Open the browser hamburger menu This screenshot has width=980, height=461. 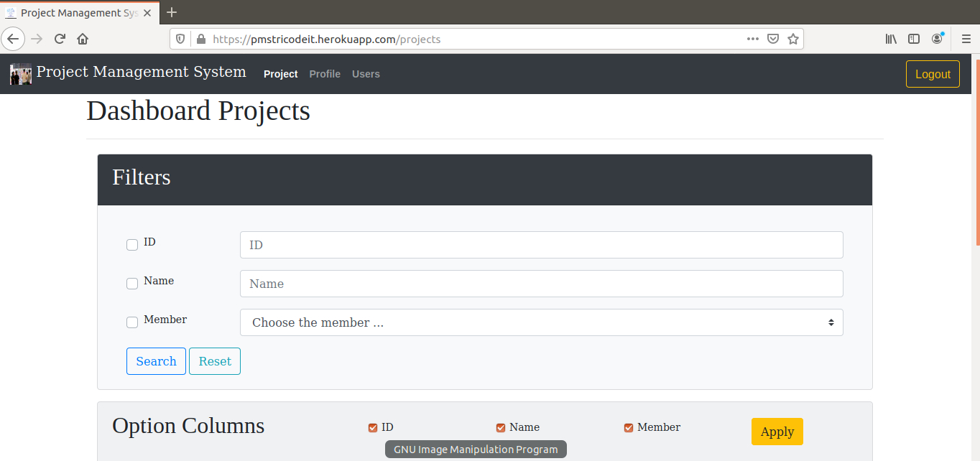(x=966, y=39)
